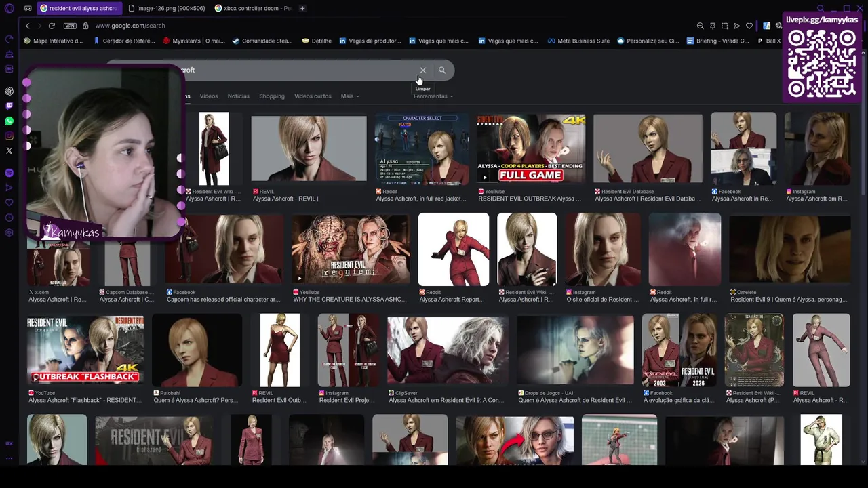Open new tab with plus button
The width and height of the screenshot is (868, 488).
302,8
